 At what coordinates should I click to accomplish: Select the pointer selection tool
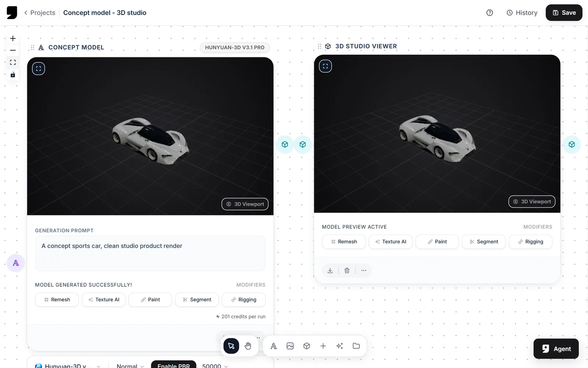click(231, 346)
